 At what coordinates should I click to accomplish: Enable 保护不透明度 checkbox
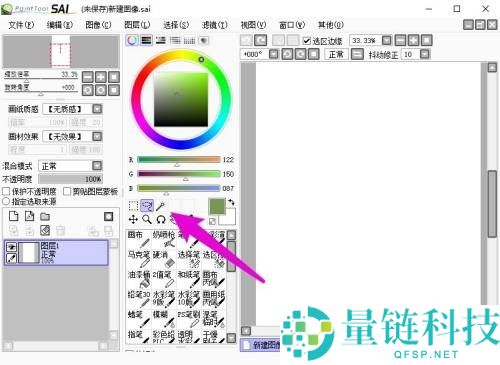click(6, 191)
